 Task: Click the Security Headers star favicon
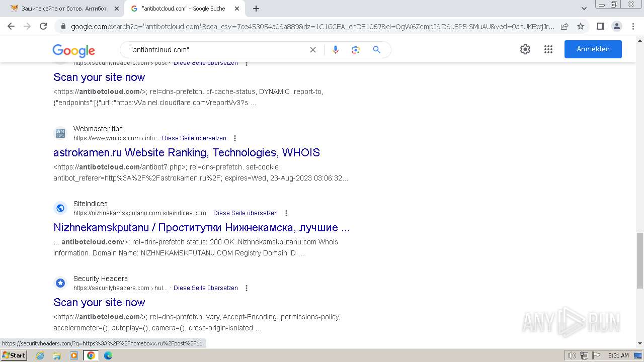coord(60,283)
